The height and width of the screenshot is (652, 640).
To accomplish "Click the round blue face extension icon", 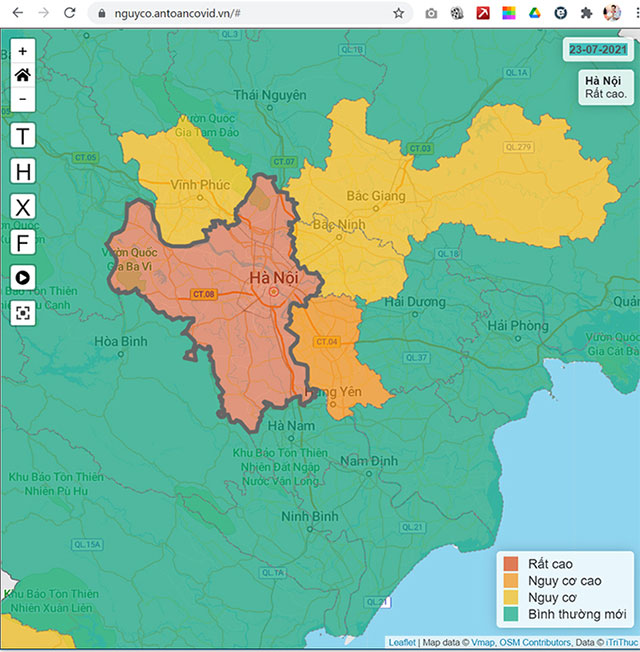I will pos(560,13).
